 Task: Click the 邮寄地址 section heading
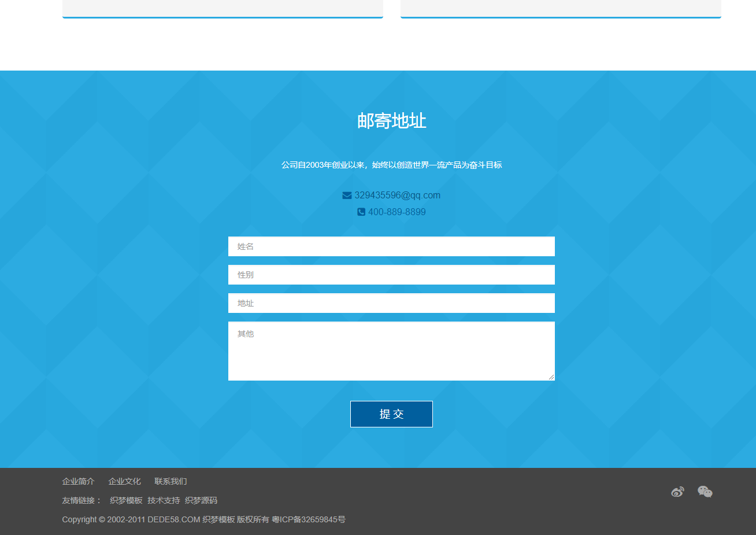coord(391,121)
